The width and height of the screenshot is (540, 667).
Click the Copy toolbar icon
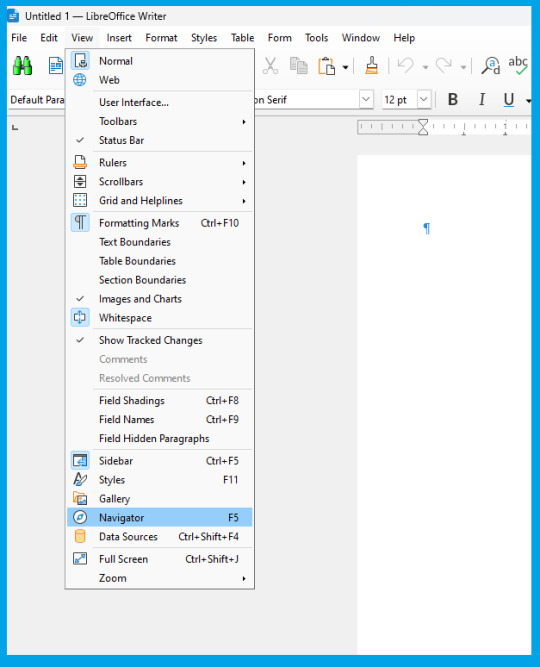(x=298, y=66)
